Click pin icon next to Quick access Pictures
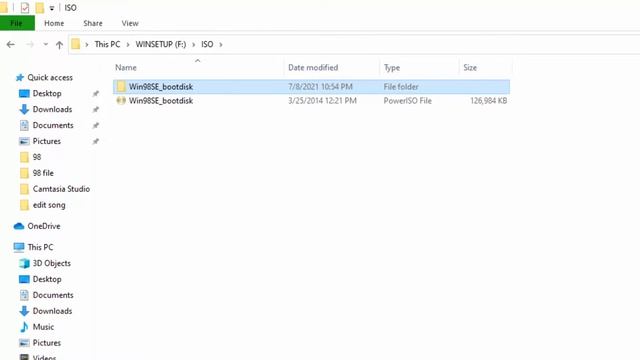Screen dimensions: 640x360 click(x=96, y=142)
